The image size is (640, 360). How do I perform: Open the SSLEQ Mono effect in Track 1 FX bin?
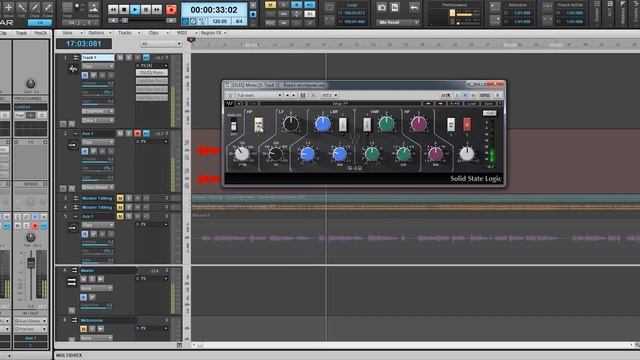coord(151,73)
